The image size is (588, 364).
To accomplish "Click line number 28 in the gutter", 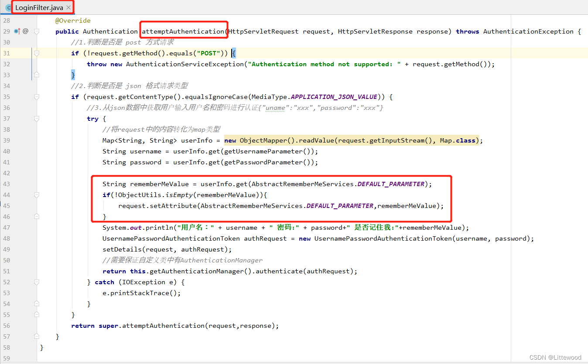I will tap(6, 20).
